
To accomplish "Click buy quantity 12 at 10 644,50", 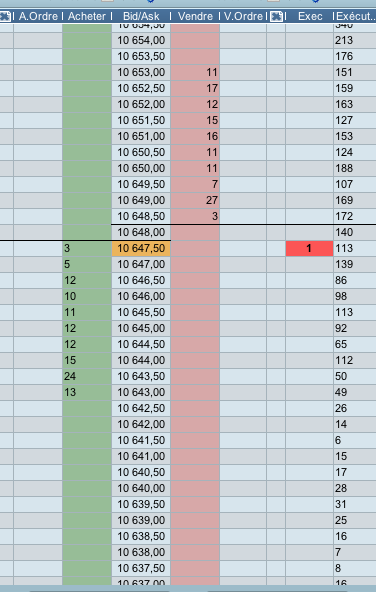I will coord(87,344).
